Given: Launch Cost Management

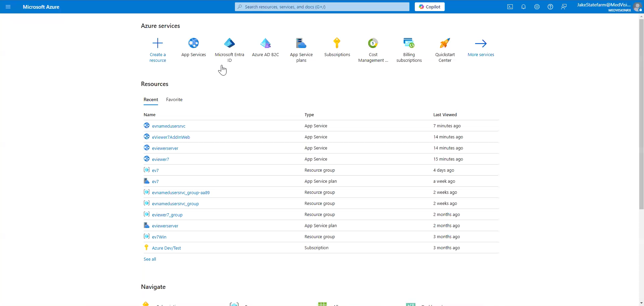Looking at the screenshot, I should click(x=373, y=47).
